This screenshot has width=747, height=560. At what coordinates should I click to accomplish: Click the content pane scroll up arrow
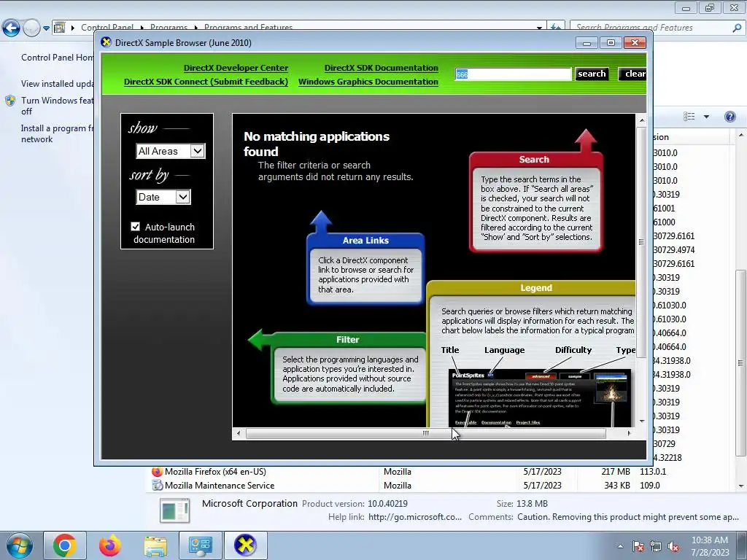click(x=642, y=120)
